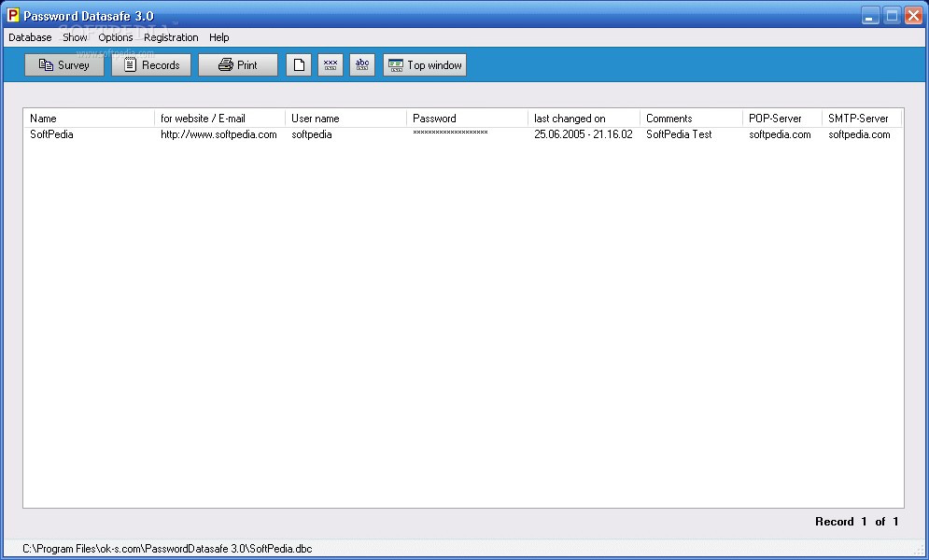Sort by the Name column header
Viewport: 929px width, 560px height.
pos(89,119)
